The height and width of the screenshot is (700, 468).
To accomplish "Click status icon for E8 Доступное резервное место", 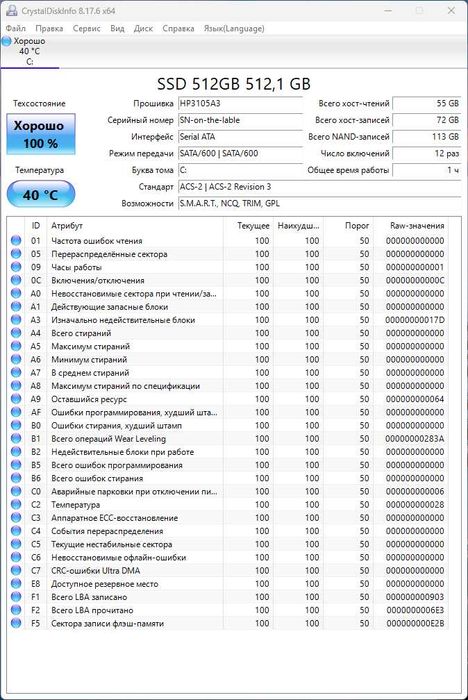I will (x=16, y=584).
